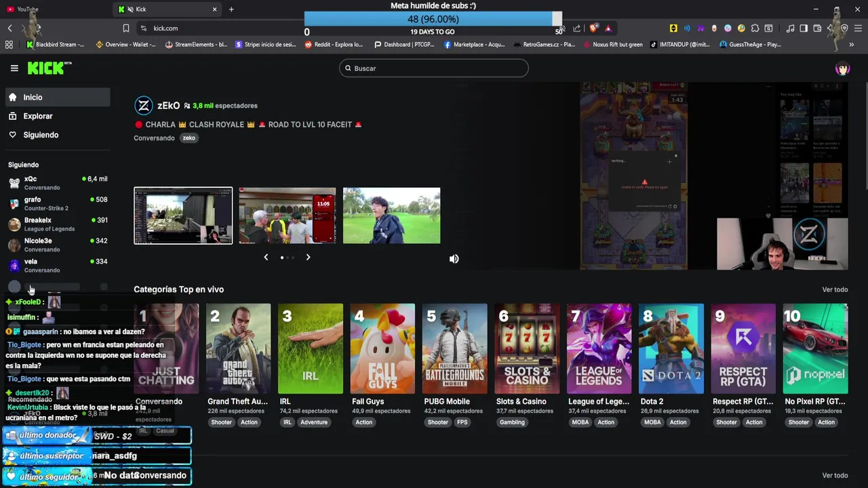Open a new browser tab
Screen dimensions: 868x488
(231, 9)
